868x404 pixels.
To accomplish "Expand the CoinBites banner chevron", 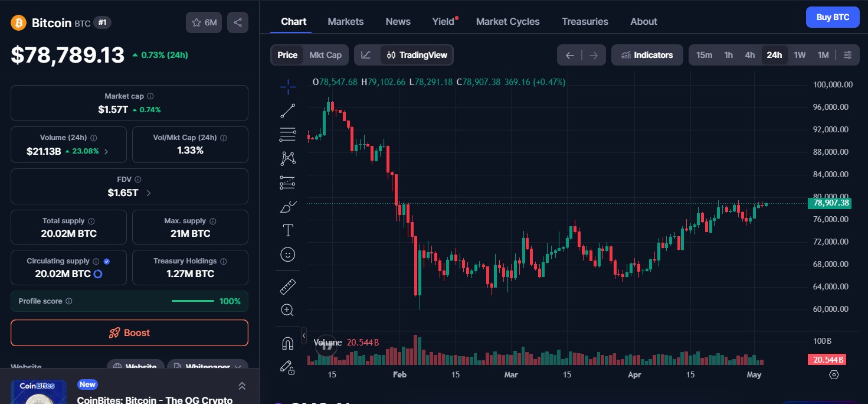I will (x=242, y=386).
